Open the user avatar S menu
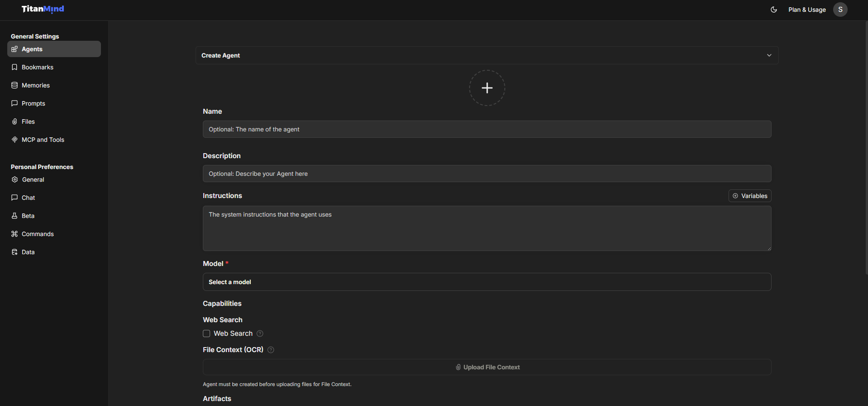Image resolution: width=868 pixels, height=406 pixels. pos(840,10)
